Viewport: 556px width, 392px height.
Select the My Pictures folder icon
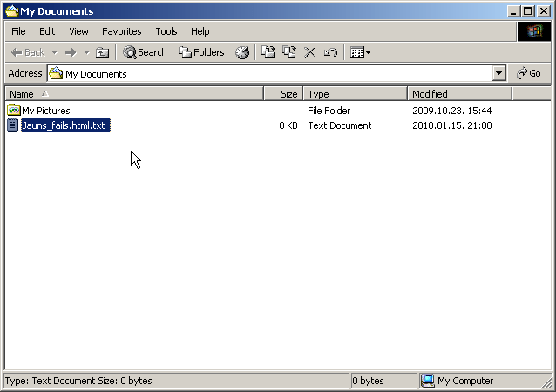pyautogui.click(x=13, y=111)
